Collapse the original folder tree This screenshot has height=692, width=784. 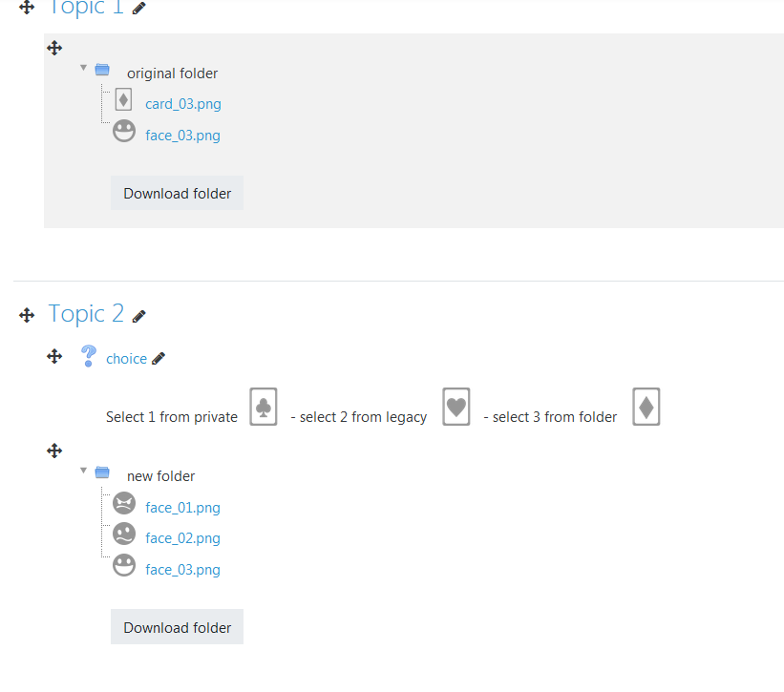[83, 68]
